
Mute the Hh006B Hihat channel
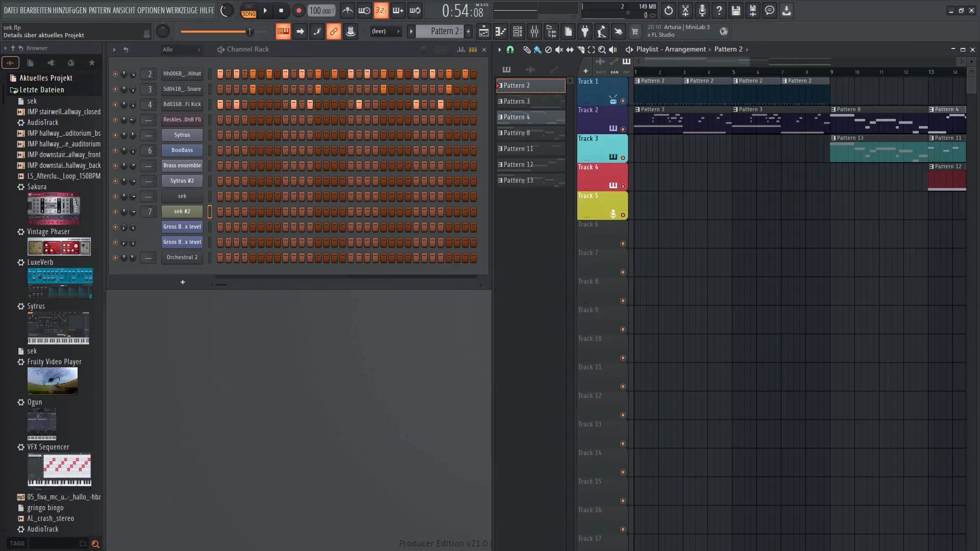(x=115, y=74)
